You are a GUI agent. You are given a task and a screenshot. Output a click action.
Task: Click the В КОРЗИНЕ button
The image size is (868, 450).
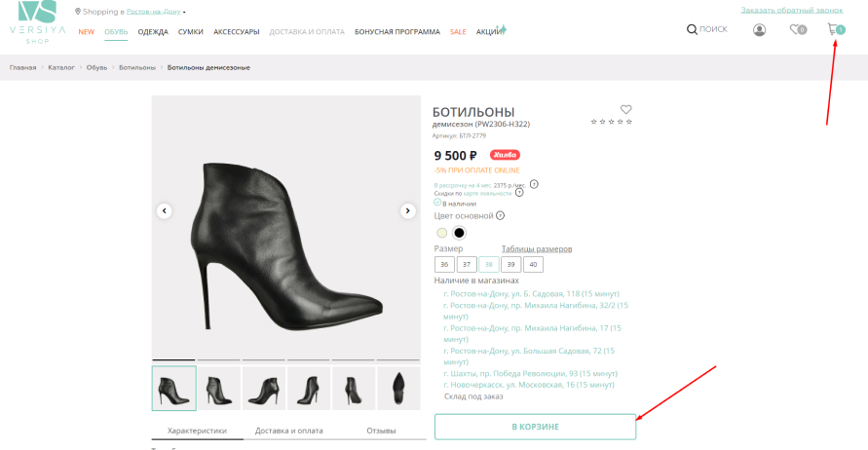[x=535, y=427]
